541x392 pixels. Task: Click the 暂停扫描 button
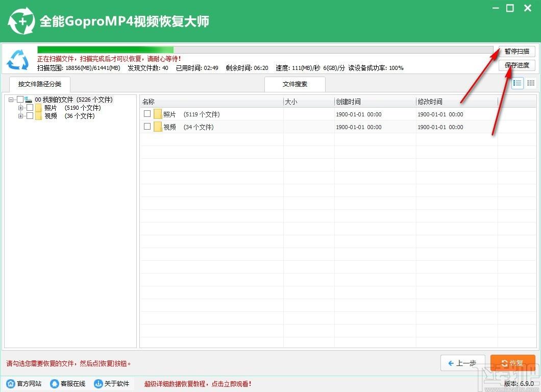coord(517,52)
